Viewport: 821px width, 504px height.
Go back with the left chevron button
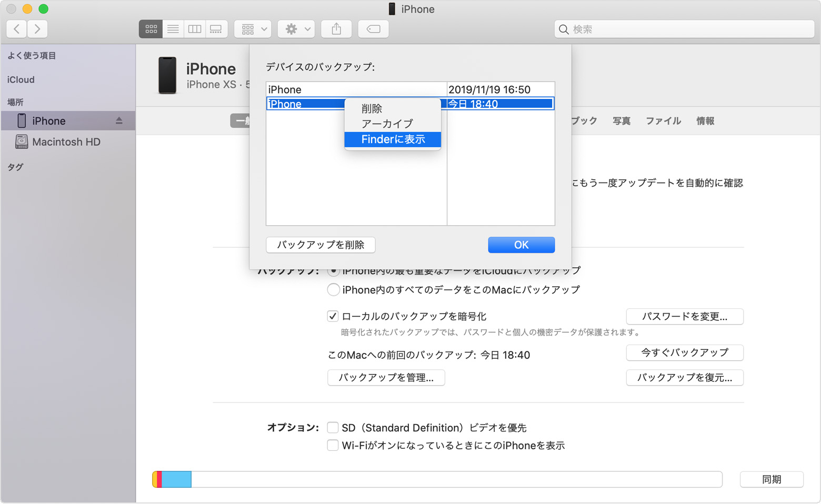[17, 29]
